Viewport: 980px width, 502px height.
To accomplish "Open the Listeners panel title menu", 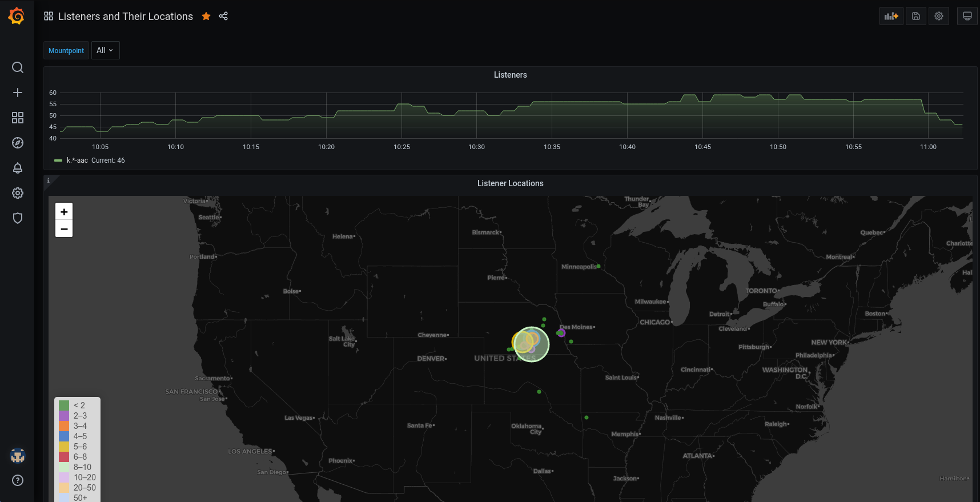I will (510, 75).
